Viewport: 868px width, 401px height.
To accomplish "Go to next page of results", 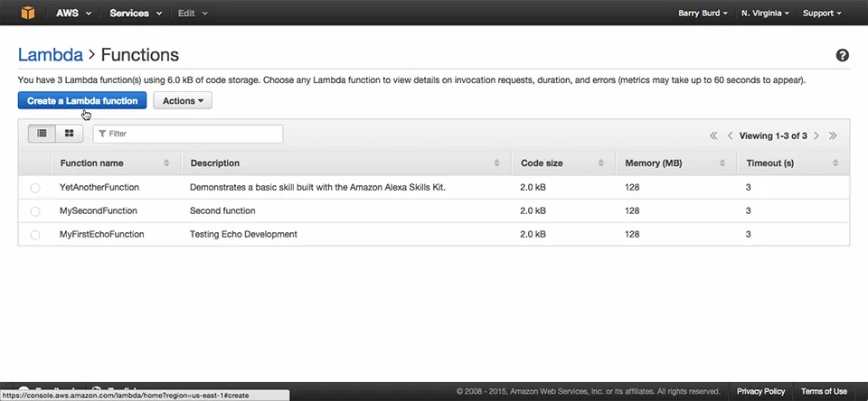I will pos(816,135).
